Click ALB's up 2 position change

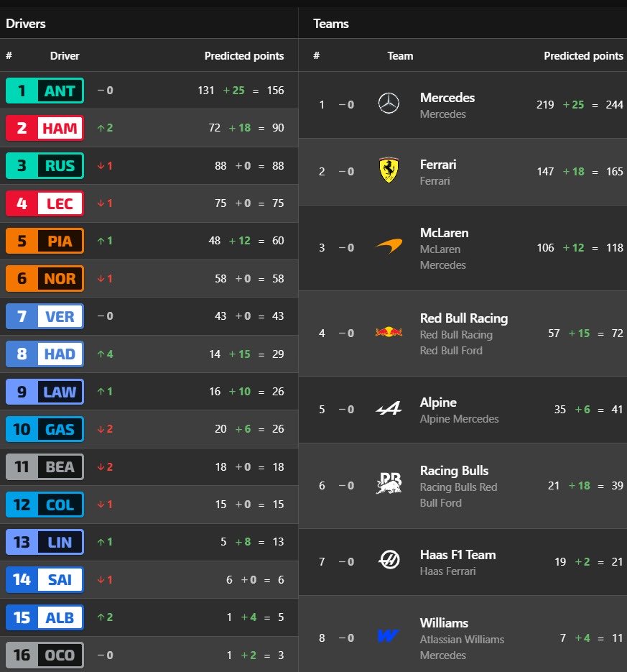click(x=105, y=617)
